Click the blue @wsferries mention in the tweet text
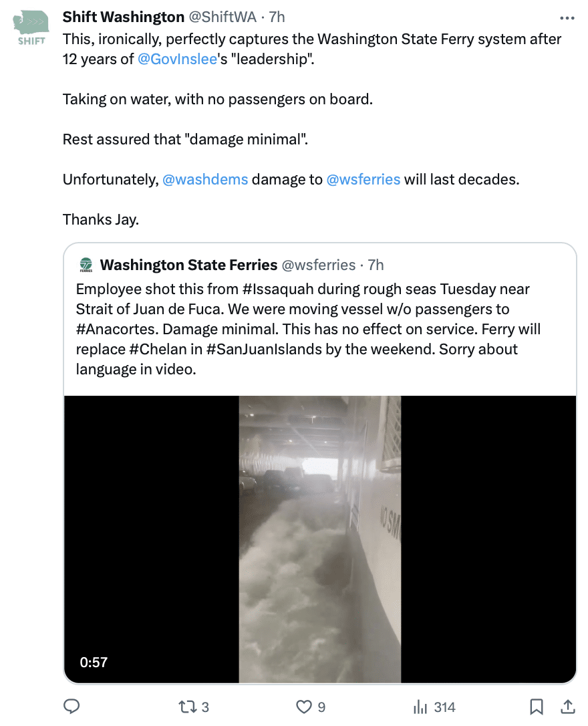588x726 pixels. pos(363,179)
